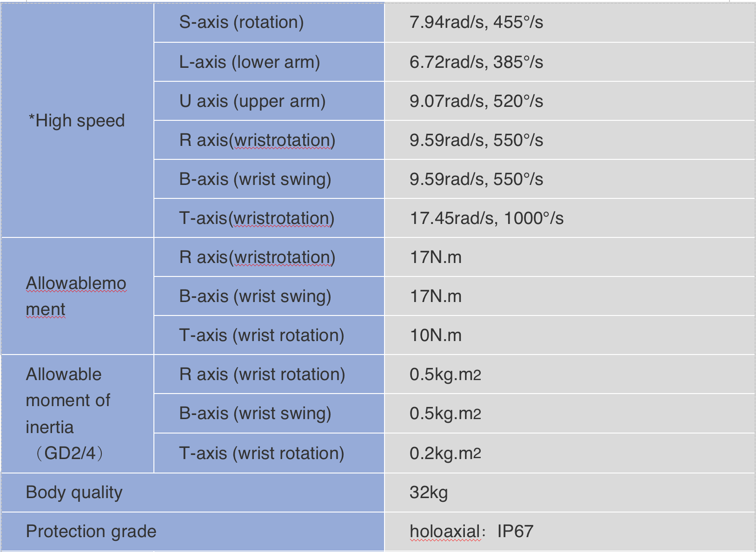This screenshot has width=756, height=552.
Task: Click the 'Protection grade' row label
Action: [x=91, y=531]
